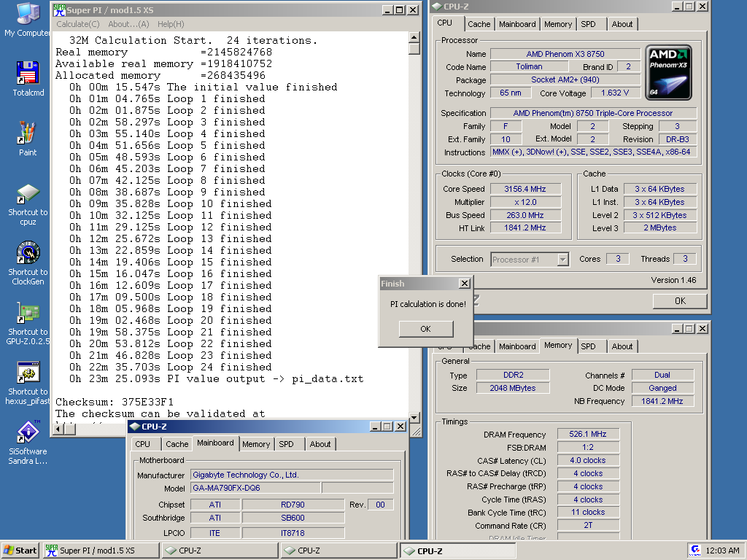
Task: Click the Checksum: 375E33F1 line
Action: pos(115,402)
